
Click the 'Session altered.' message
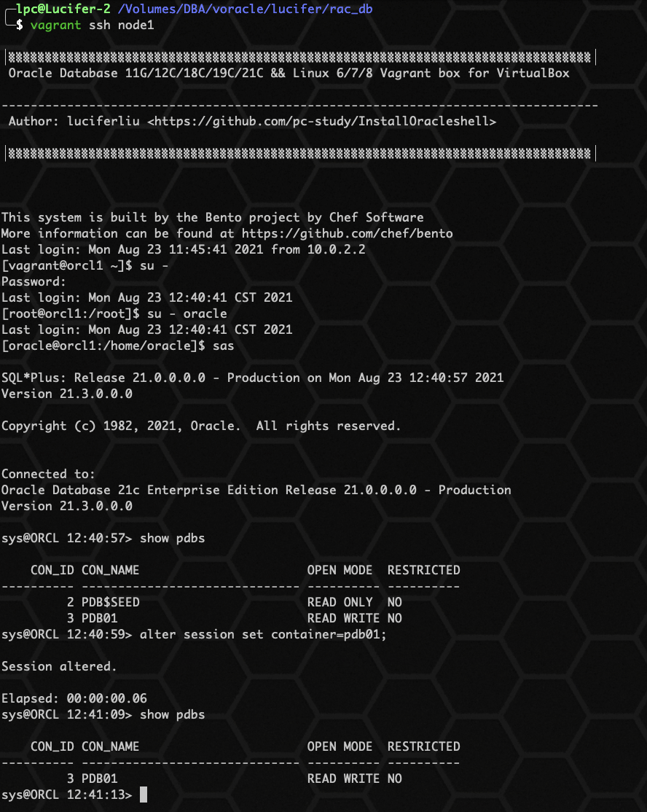[x=59, y=666]
